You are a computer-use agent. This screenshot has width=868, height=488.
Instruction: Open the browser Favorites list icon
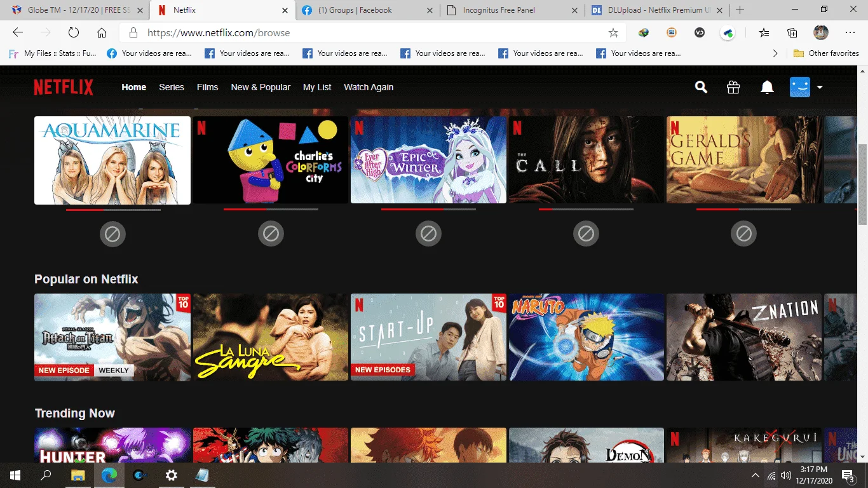click(x=764, y=33)
